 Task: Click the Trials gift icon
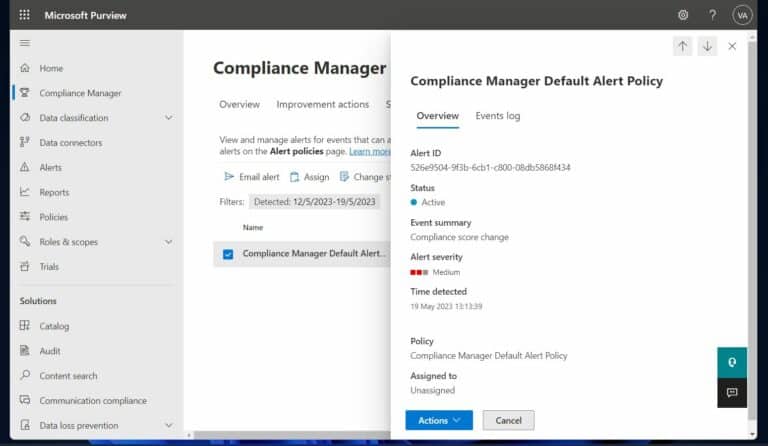[x=25, y=266]
